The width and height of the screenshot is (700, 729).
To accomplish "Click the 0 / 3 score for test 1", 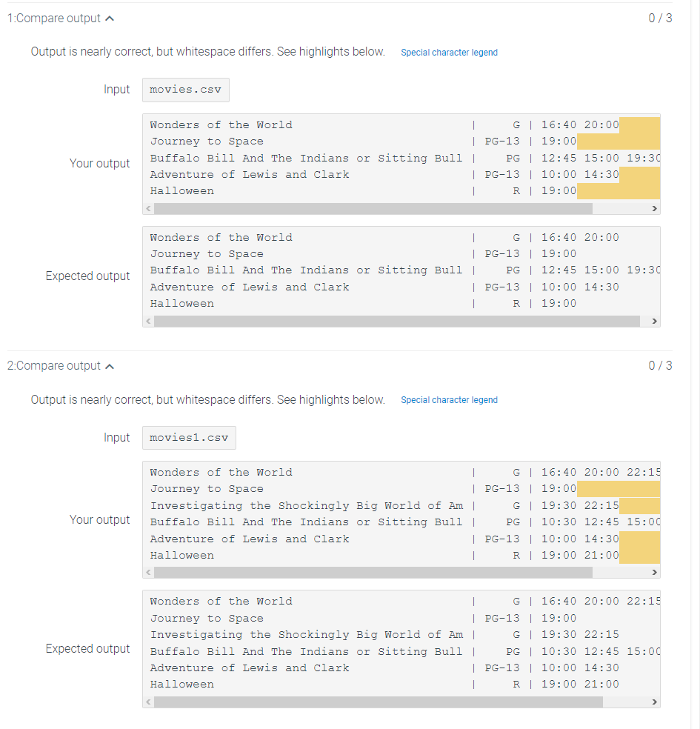I will [659, 19].
